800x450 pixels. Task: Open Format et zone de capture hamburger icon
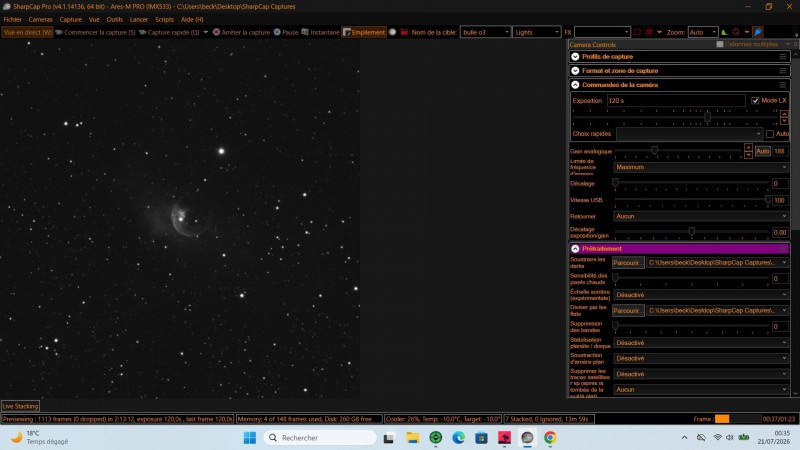(783, 71)
